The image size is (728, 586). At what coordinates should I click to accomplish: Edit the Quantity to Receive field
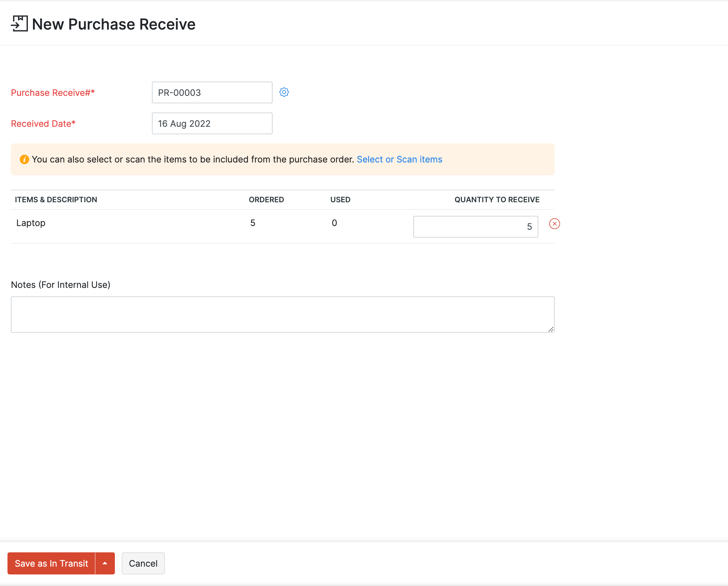tap(475, 227)
